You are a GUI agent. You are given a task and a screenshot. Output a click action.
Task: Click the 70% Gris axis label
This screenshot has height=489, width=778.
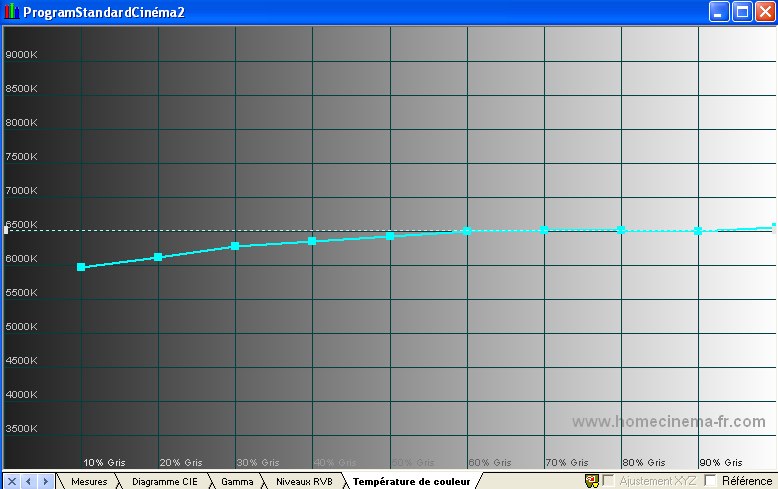coord(567,462)
